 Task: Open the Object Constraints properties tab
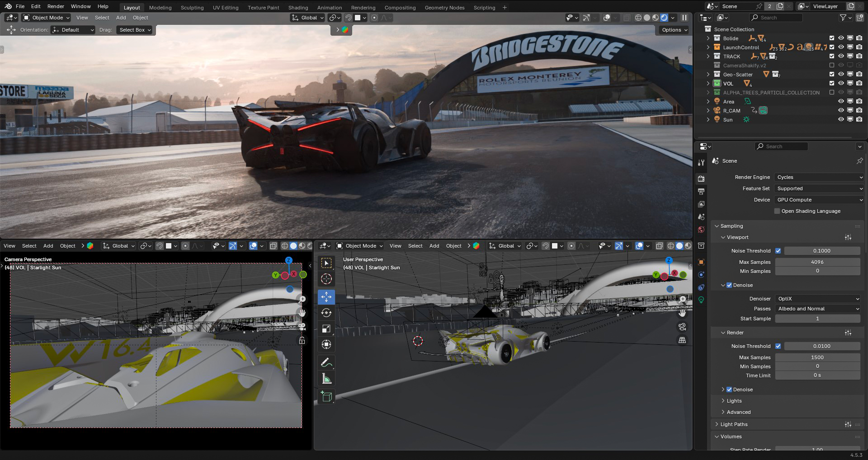(701, 287)
